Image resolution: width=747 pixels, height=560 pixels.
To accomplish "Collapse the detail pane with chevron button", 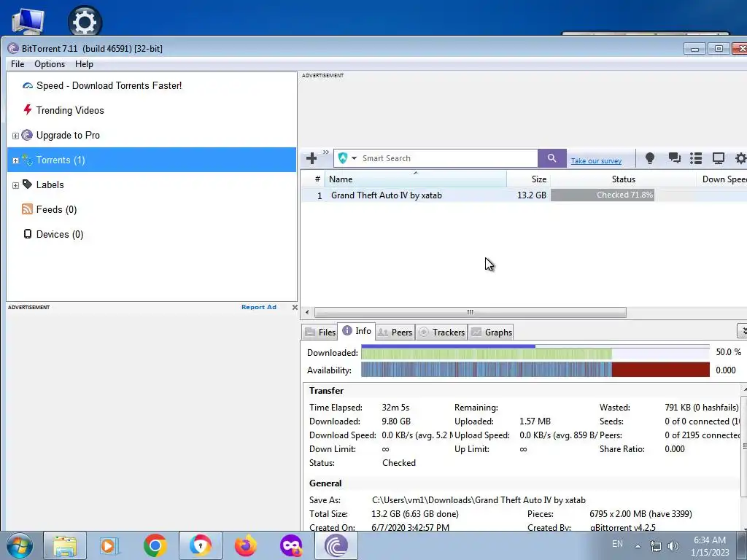I will click(x=742, y=330).
